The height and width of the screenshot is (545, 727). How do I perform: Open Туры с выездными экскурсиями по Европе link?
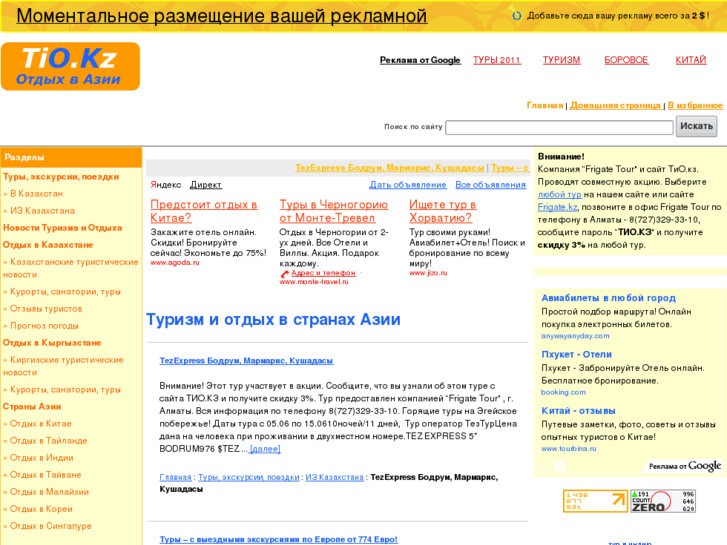coord(279,540)
